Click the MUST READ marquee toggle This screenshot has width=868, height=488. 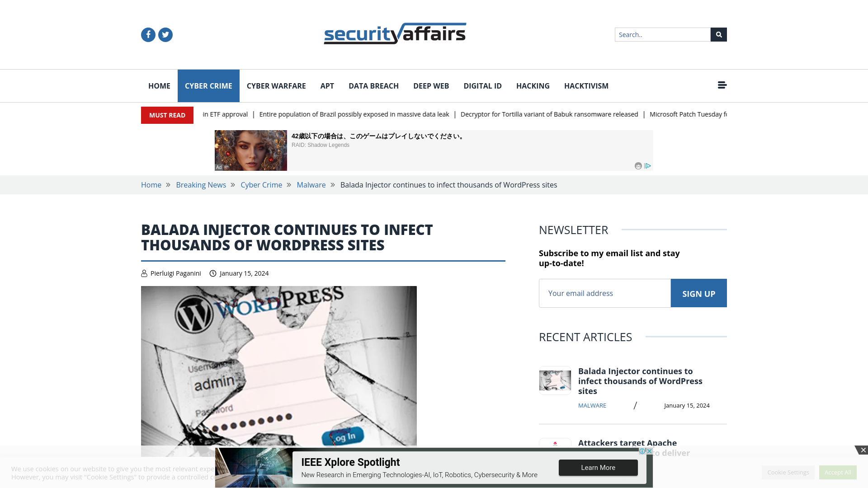pos(167,115)
